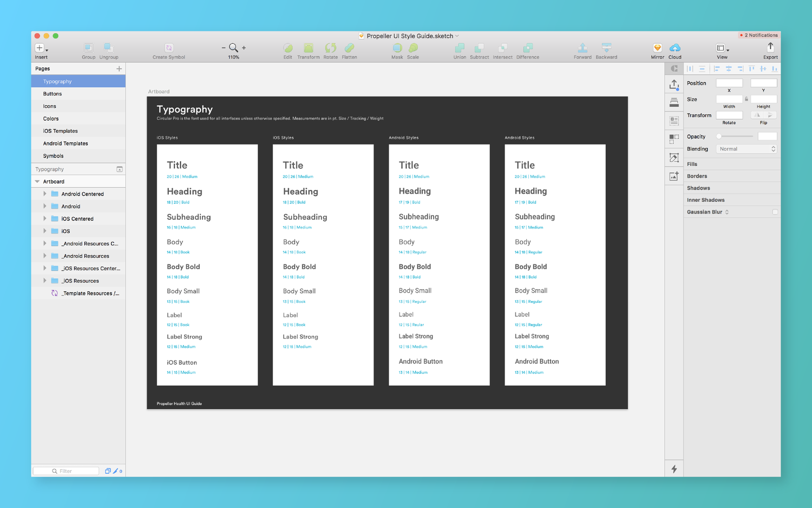The image size is (812, 508).
Task: Add a new page with plus button
Action: 119,69
